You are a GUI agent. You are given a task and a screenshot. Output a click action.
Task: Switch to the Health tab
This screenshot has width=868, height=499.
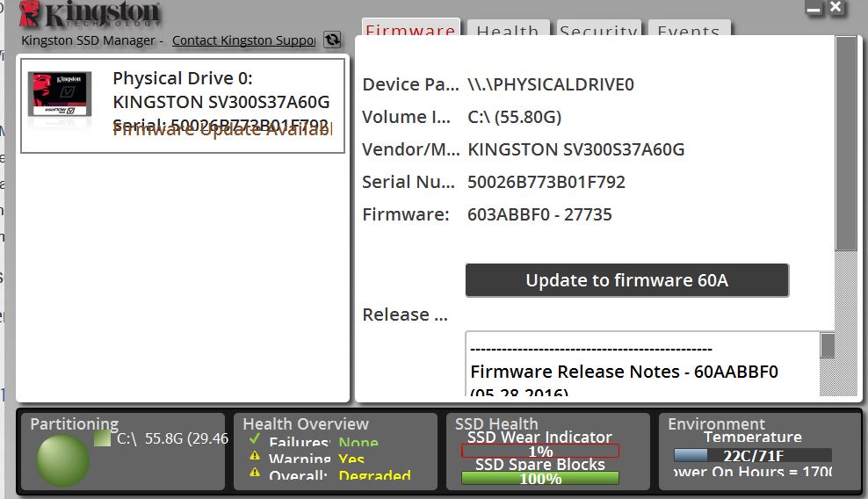[508, 29]
